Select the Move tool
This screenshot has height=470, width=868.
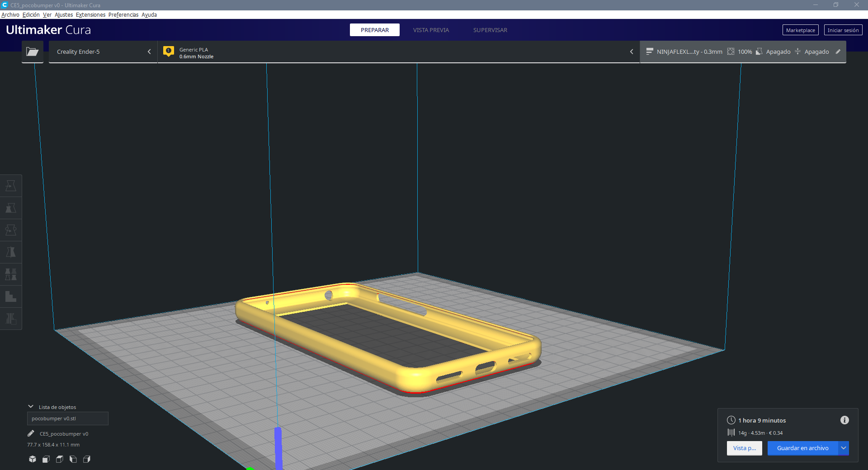click(x=11, y=185)
